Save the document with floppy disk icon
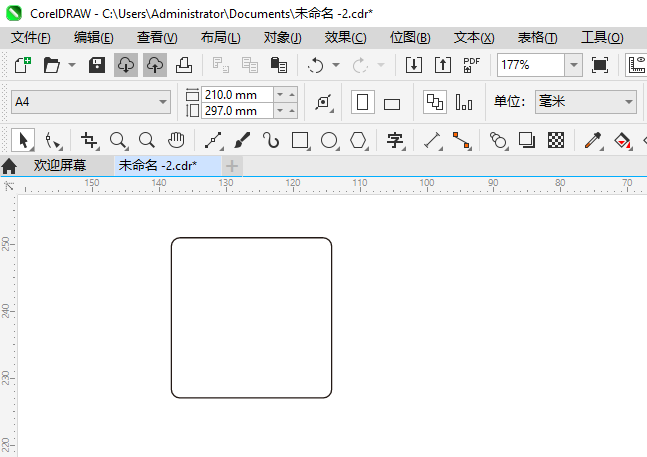The width and height of the screenshot is (647, 457). pyautogui.click(x=97, y=65)
